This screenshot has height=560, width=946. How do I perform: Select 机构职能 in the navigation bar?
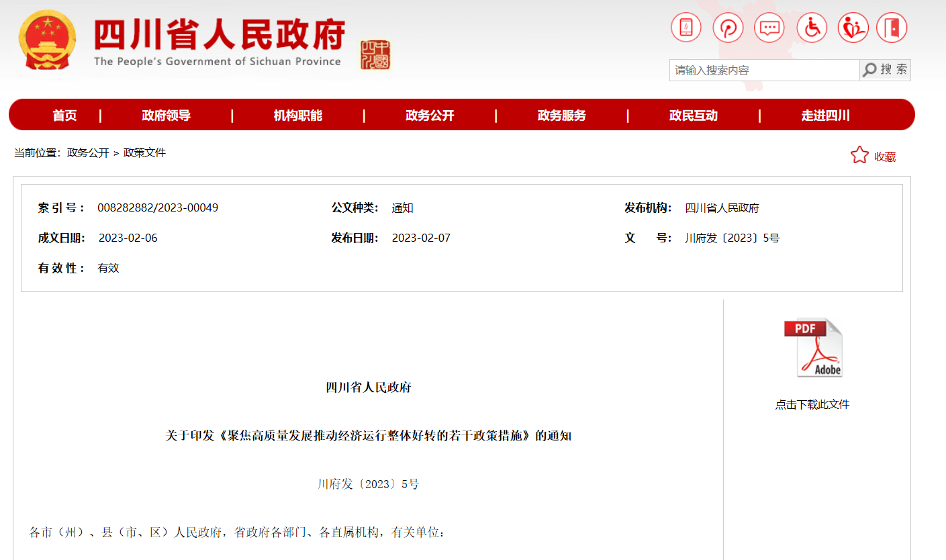click(297, 115)
